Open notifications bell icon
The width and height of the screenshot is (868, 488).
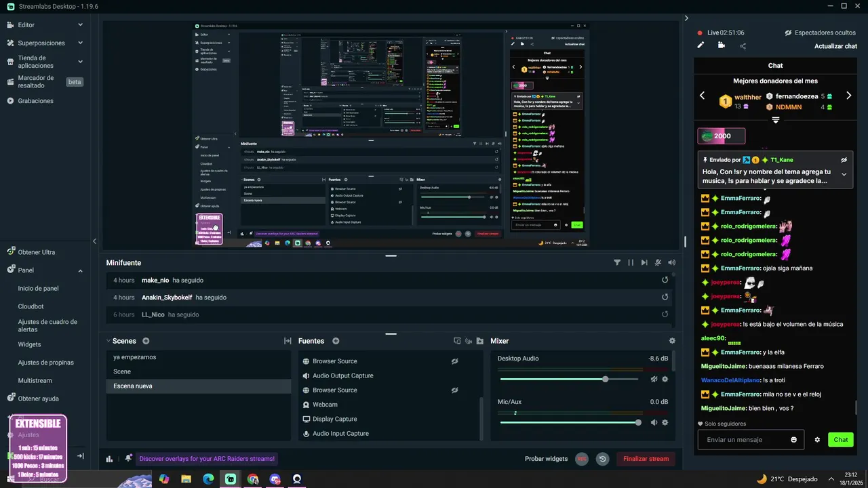128,459
